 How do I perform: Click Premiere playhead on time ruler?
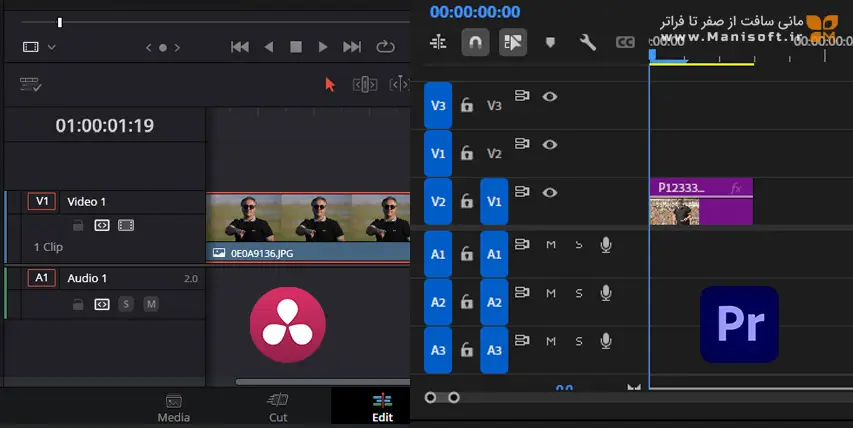[652, 54]
